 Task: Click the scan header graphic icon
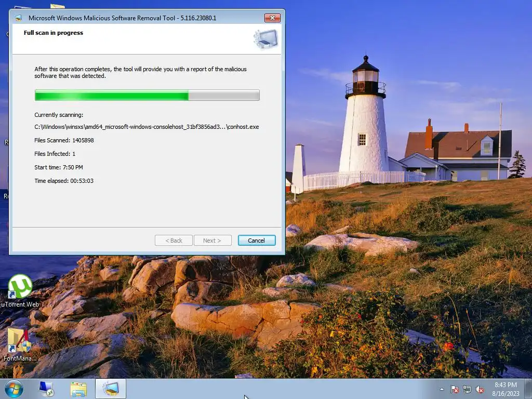(x=265, y=39)
